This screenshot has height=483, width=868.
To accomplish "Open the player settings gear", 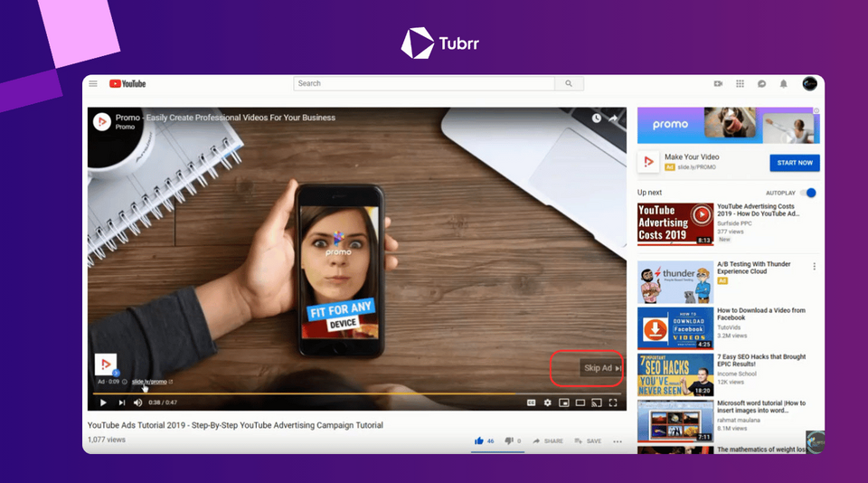I will [548, 402].
